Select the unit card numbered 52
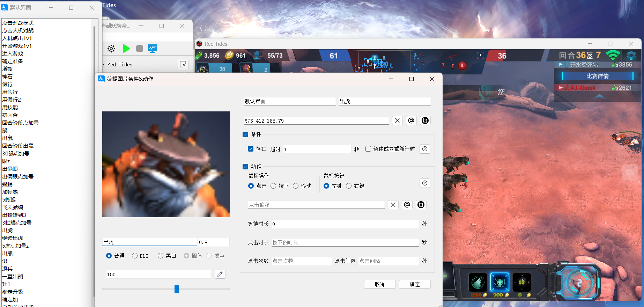Screen dimensions: 644x307 click(x=522, y=282)
